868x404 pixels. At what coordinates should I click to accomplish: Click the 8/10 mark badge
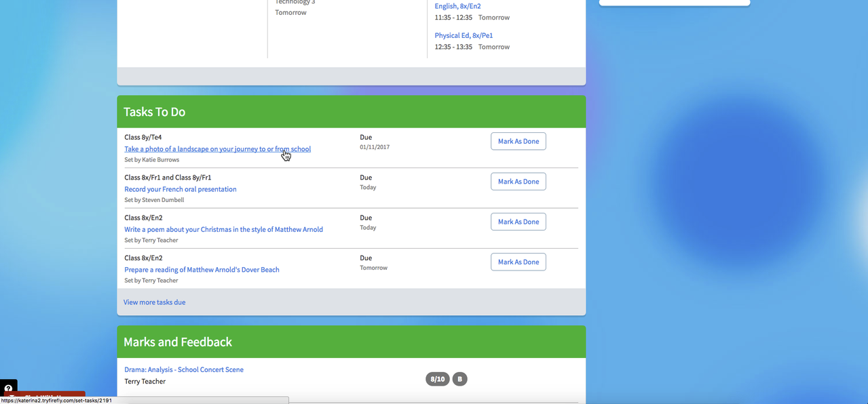tap(437, 379)
